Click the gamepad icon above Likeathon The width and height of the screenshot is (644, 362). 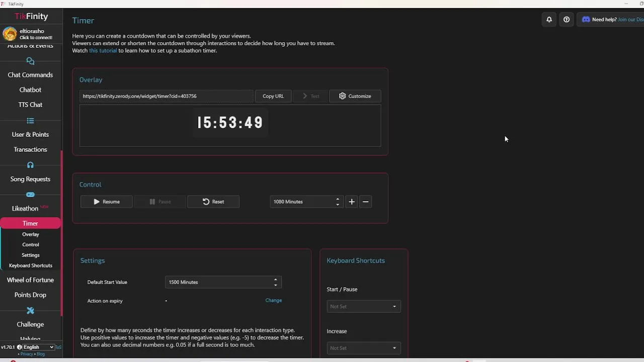click(30, 195)
